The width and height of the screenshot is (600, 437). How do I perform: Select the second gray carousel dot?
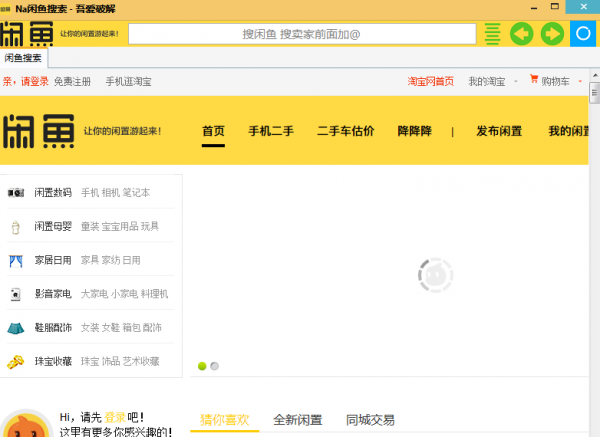[x=214, y=366]
